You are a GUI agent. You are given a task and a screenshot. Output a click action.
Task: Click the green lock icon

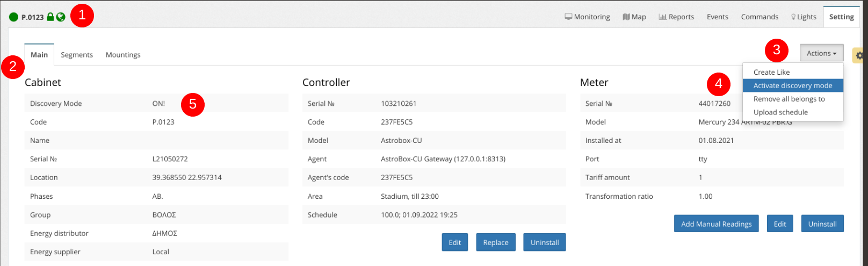point(50,17)
